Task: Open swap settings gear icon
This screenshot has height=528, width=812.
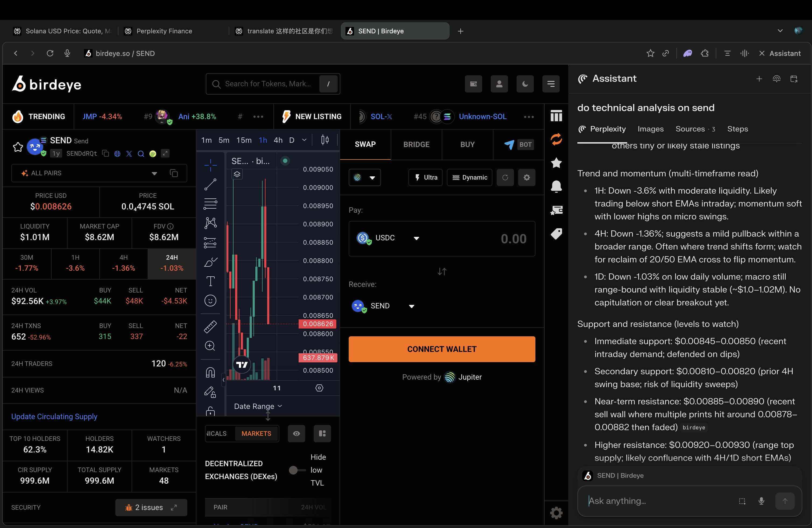Action: click(527, 177)
